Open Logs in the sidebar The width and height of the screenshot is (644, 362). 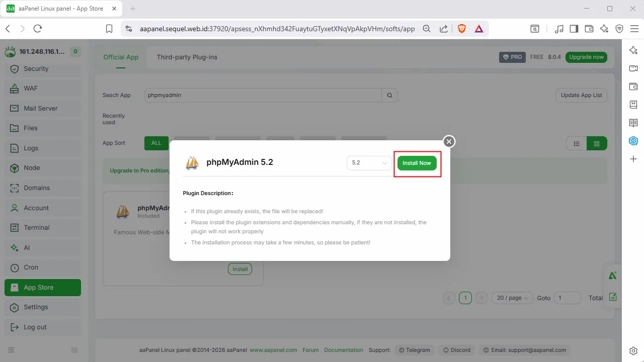tap(43, 148)
